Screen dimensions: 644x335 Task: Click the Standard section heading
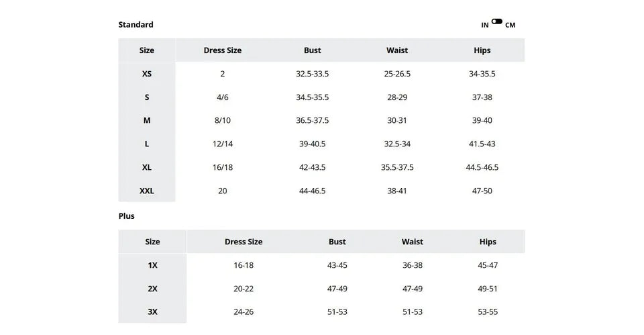136,25
